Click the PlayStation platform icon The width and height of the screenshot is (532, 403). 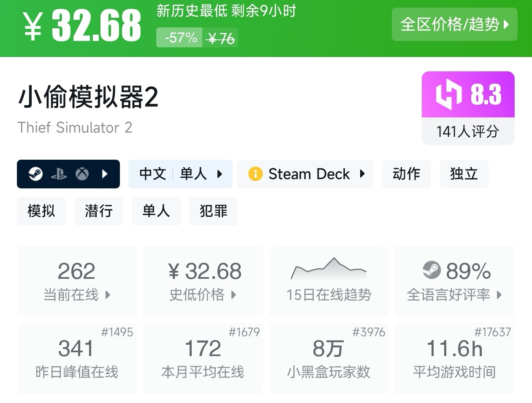pyautogui.click(x=59, y=174)
